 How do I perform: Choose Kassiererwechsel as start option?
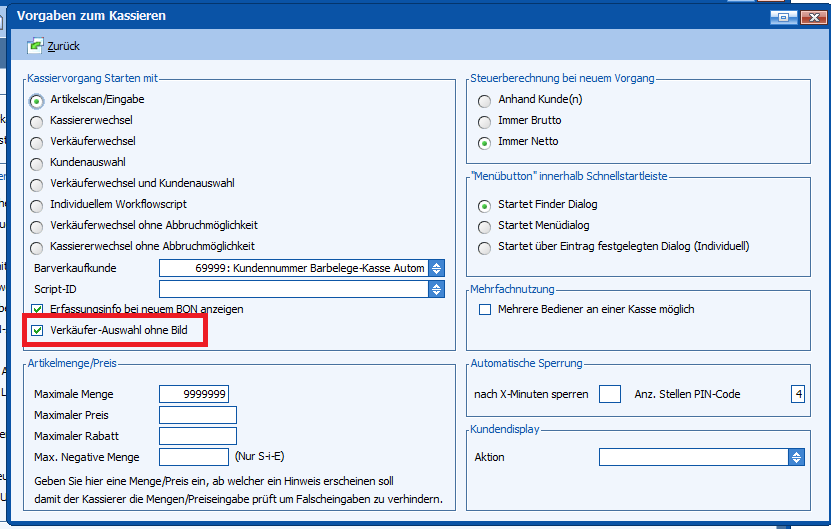[38, 121]
